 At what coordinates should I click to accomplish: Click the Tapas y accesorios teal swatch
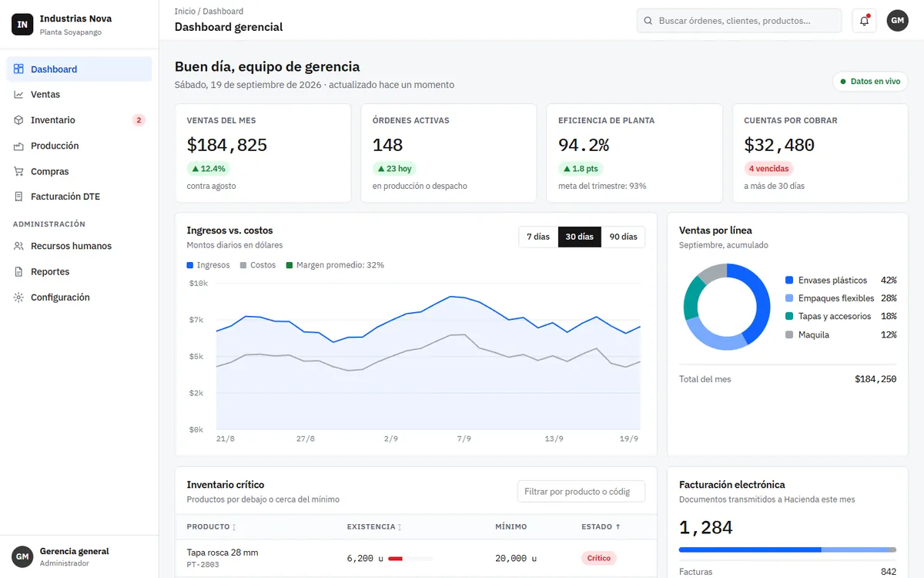[789, 317]
